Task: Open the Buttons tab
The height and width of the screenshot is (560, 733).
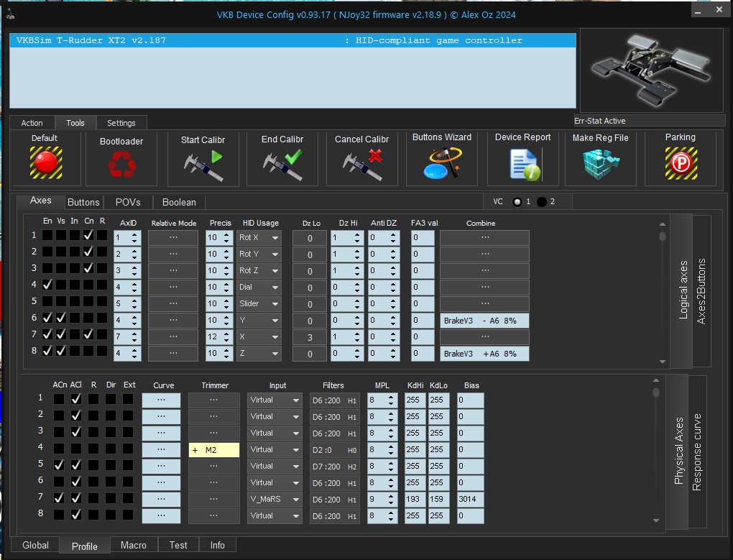Action: [83, 203]
